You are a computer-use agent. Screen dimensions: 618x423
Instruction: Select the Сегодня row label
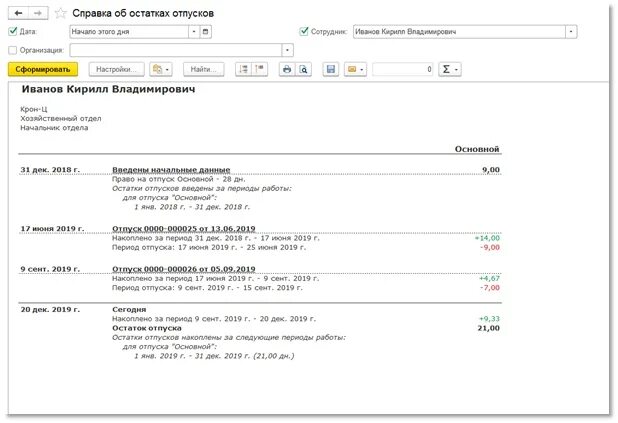coord(129,309)
